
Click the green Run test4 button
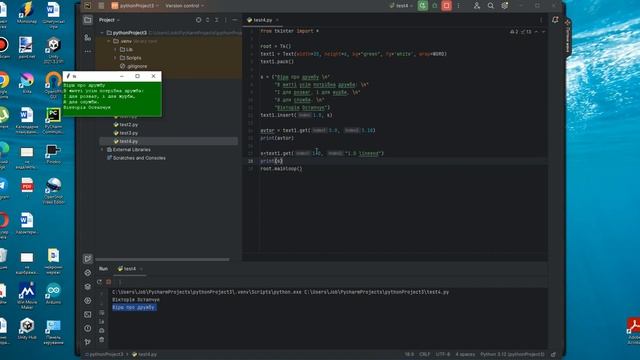tap(422, 6)
